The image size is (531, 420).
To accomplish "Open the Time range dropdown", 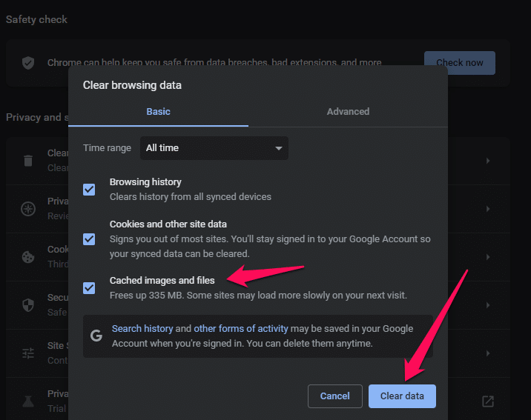I will point(214,148).
